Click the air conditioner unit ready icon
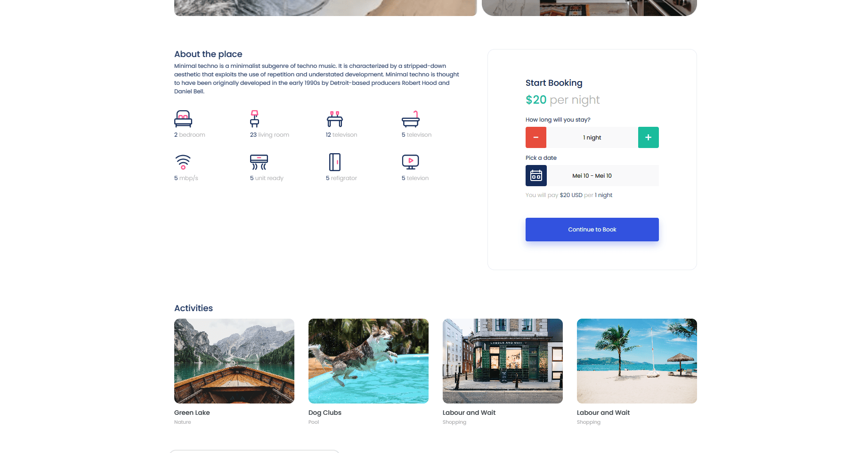 tap(259, 162)
